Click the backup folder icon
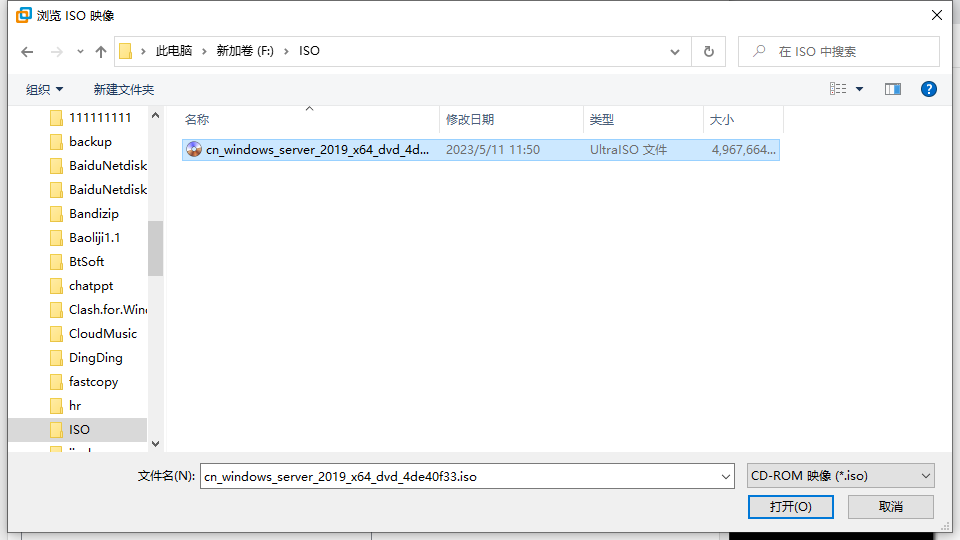960x540 pixels. click(x=56, y=142)
